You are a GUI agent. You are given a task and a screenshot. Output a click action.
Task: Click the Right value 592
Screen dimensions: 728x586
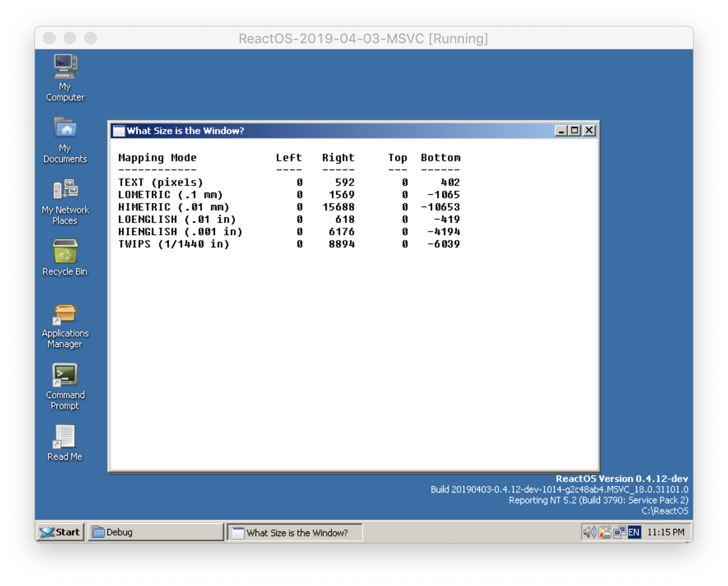345,182
